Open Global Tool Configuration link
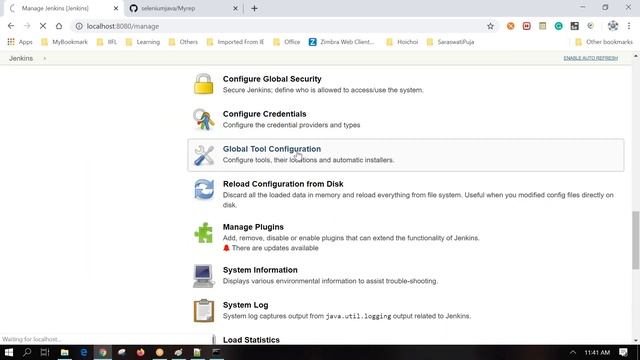Image resolution: width=640 pixels, height=360 pixels. point(272,149)
